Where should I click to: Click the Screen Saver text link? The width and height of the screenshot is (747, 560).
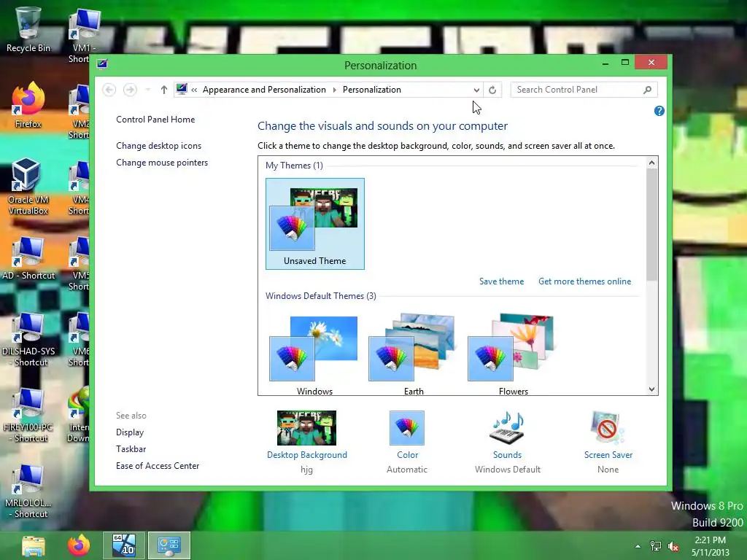click(608, 455)
